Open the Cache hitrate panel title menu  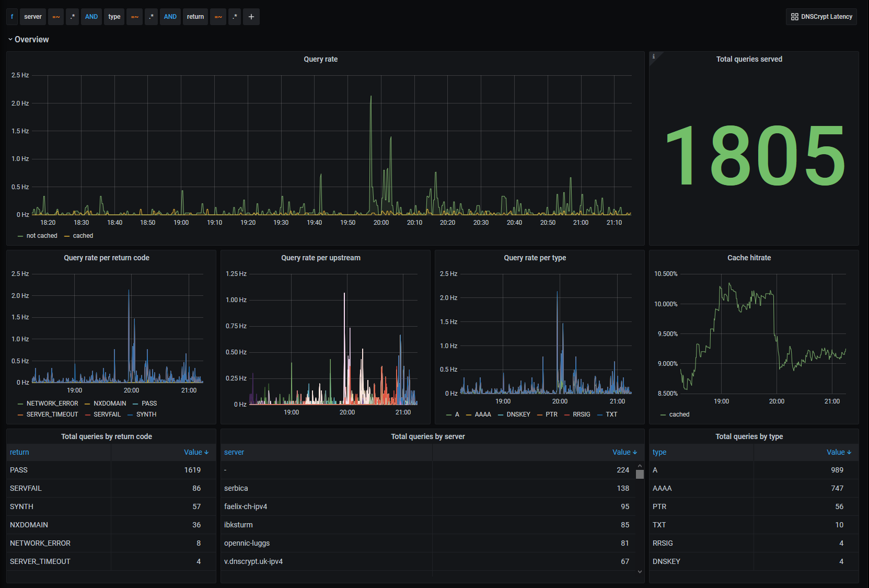[749, 258]
